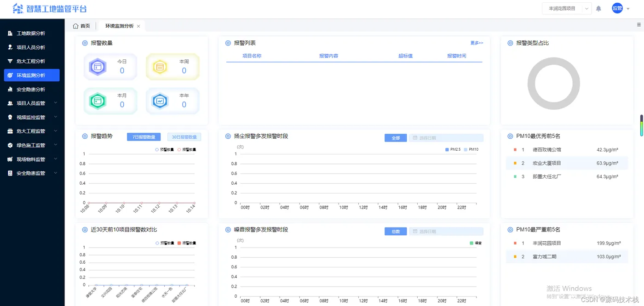Click the 42.3μg/m³ value
The height and width of the screenshot is (306, 644).
(x=607, y=150)
